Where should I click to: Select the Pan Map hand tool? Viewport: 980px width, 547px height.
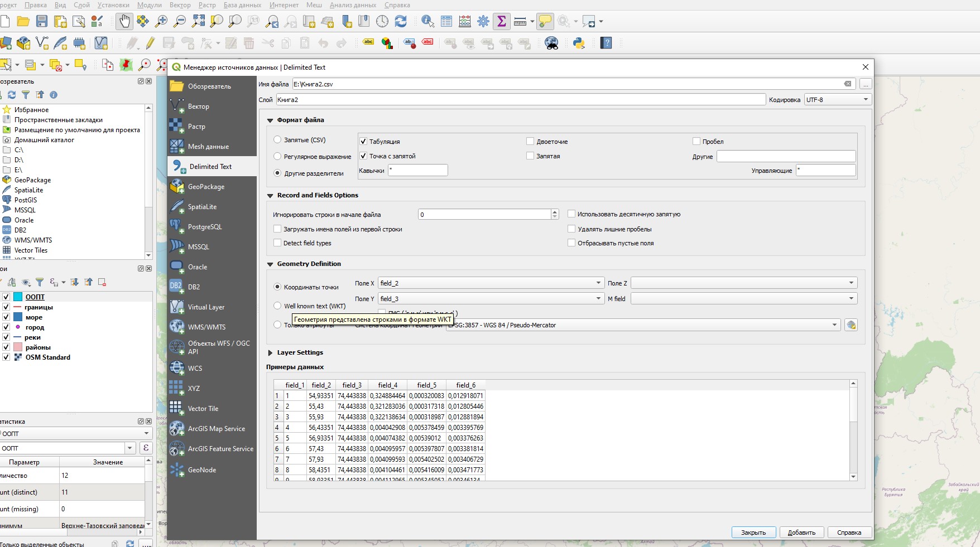click(124, 22)
